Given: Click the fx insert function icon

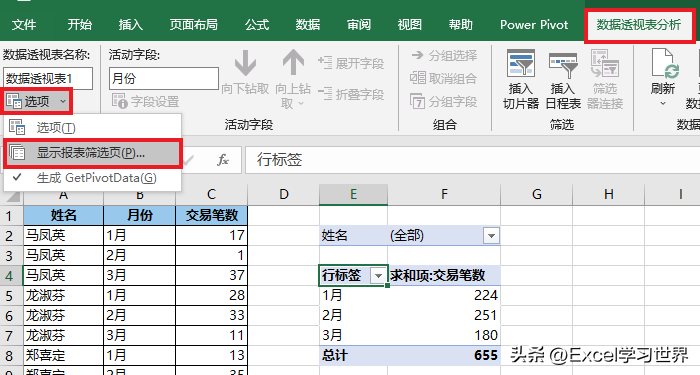Looking at the screenshot, I should click(223, 160).
